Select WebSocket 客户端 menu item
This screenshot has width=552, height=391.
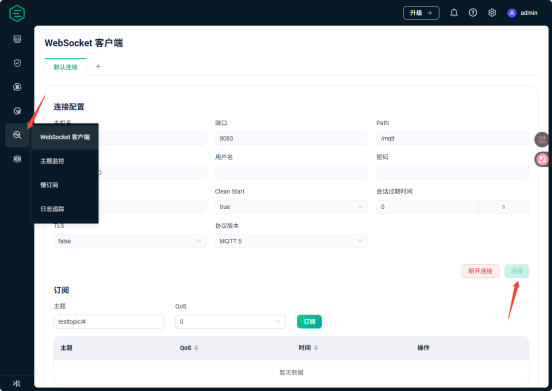pyautogui.click(x=65, y=137)
